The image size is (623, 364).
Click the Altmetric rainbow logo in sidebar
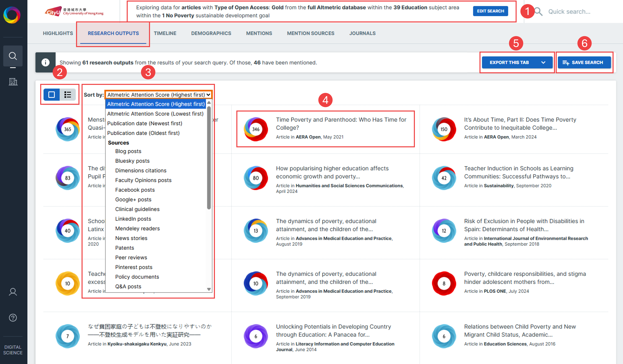point(12,15)
